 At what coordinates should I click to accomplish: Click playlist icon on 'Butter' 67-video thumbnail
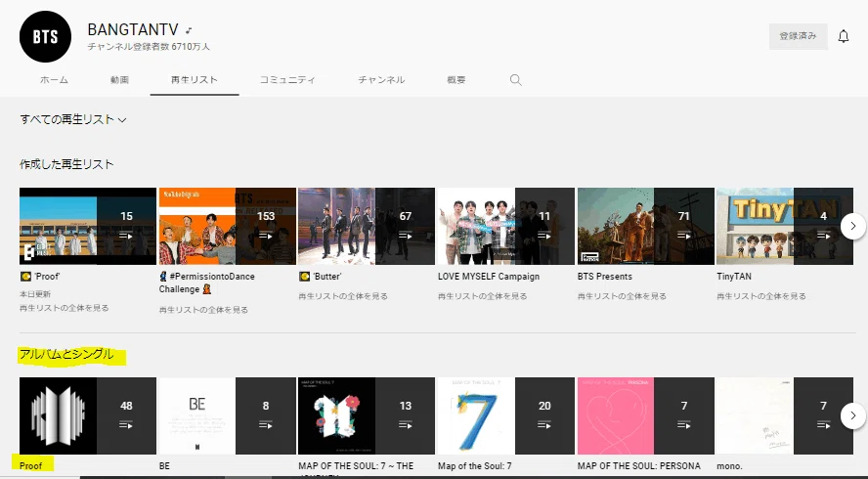pos(406,236)
